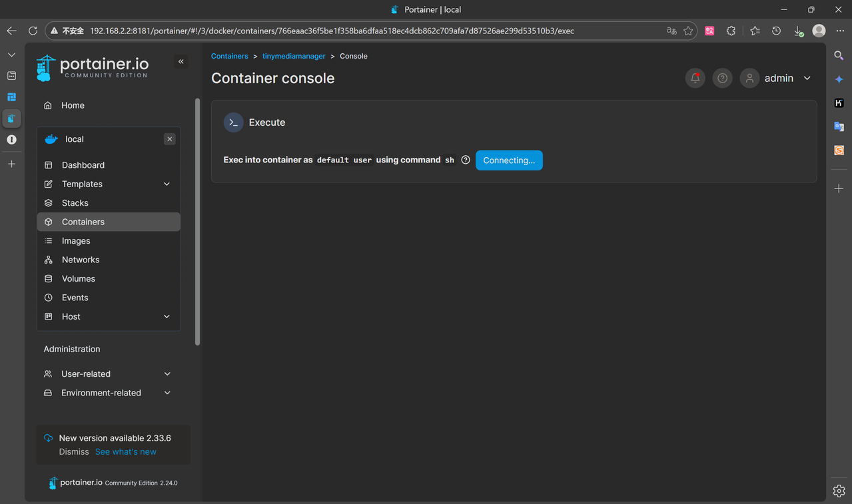Click the browser address bar URL

click(x=332, y=31)
